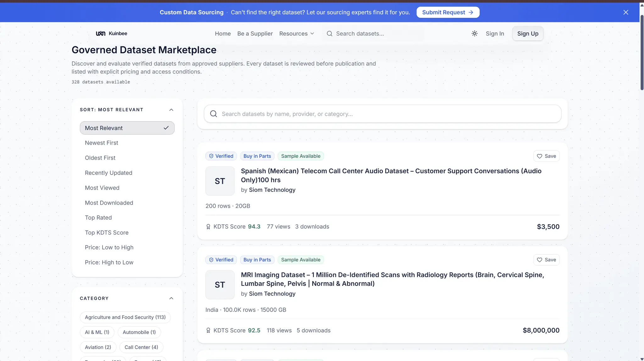This screenshot has width=644, height=361.
Task: Click the $3,500 price
Action: pos(548,227)
